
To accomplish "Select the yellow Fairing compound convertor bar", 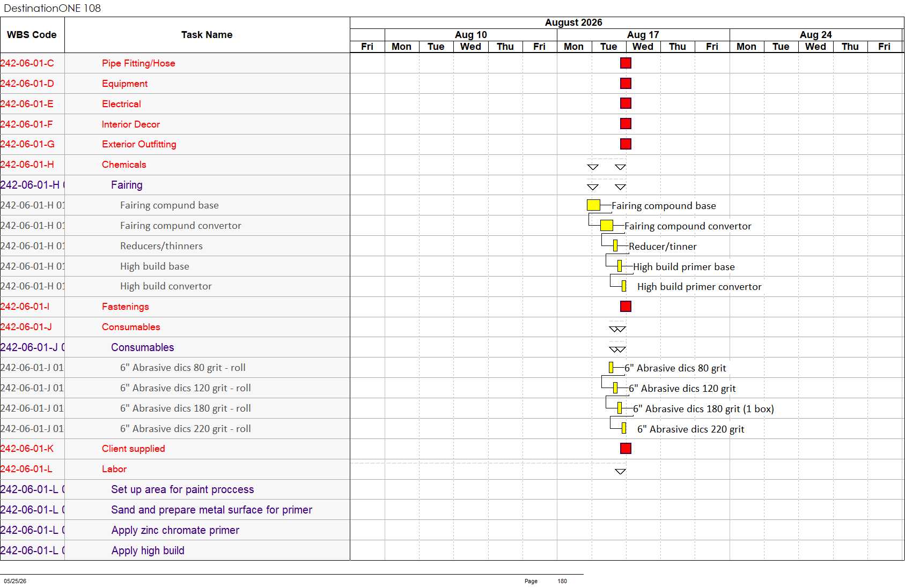I will (607, 225).
